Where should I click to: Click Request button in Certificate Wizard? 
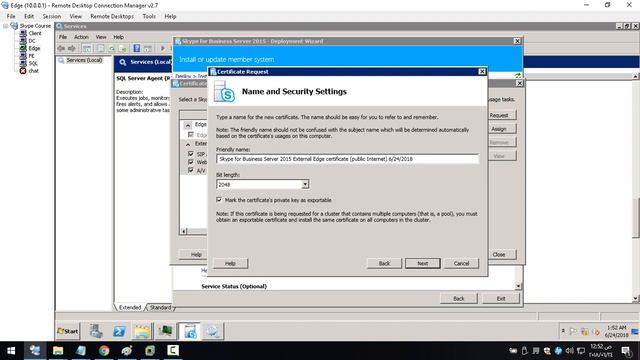(x=502, y=115)
